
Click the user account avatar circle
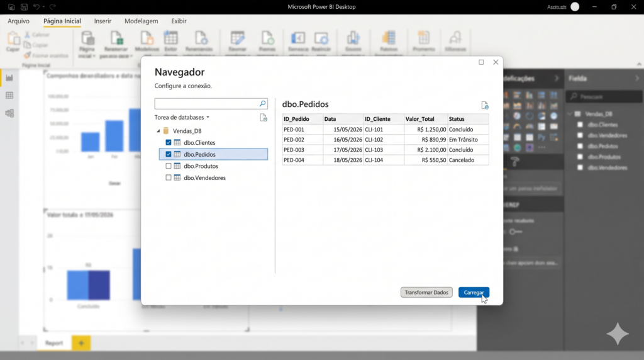coord(575,7)
